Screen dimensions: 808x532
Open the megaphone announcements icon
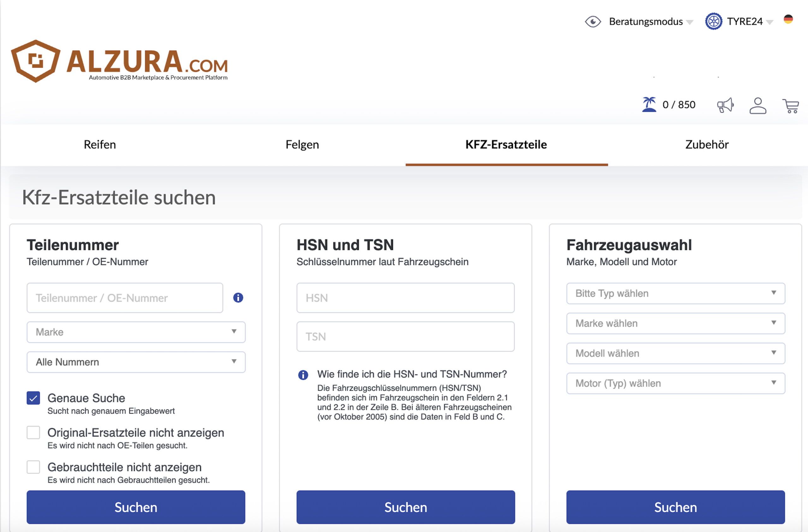(725, 105)
